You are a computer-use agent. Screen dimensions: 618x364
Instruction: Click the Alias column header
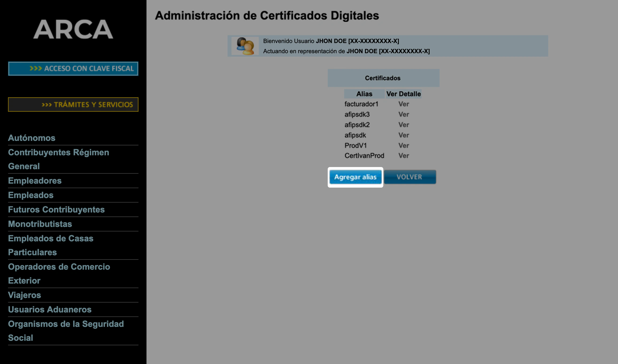364,94
